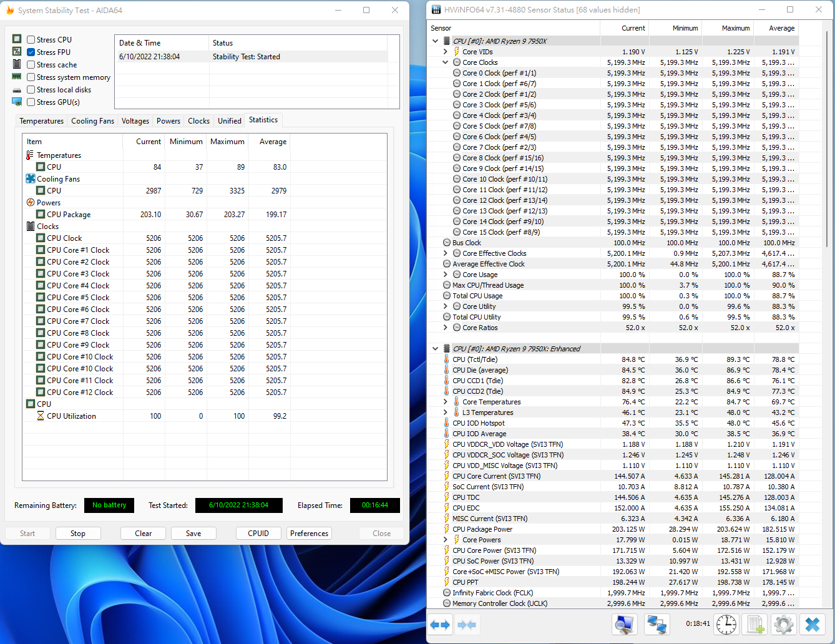Enable Stress cache checkbox

[31, 64]
